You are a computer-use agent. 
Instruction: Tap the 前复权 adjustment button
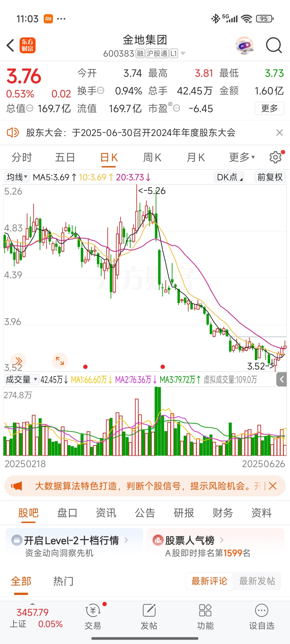pos(270,177)
